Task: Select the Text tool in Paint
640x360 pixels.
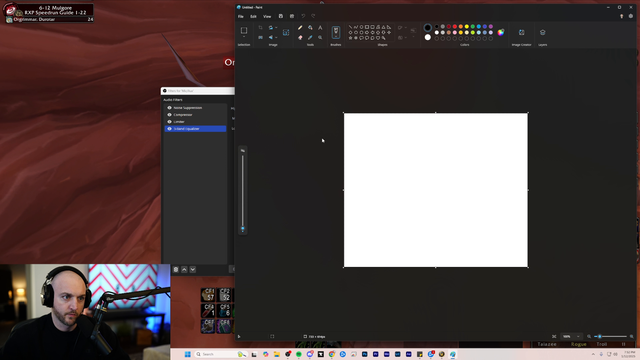Action: [x=320, y=27]
